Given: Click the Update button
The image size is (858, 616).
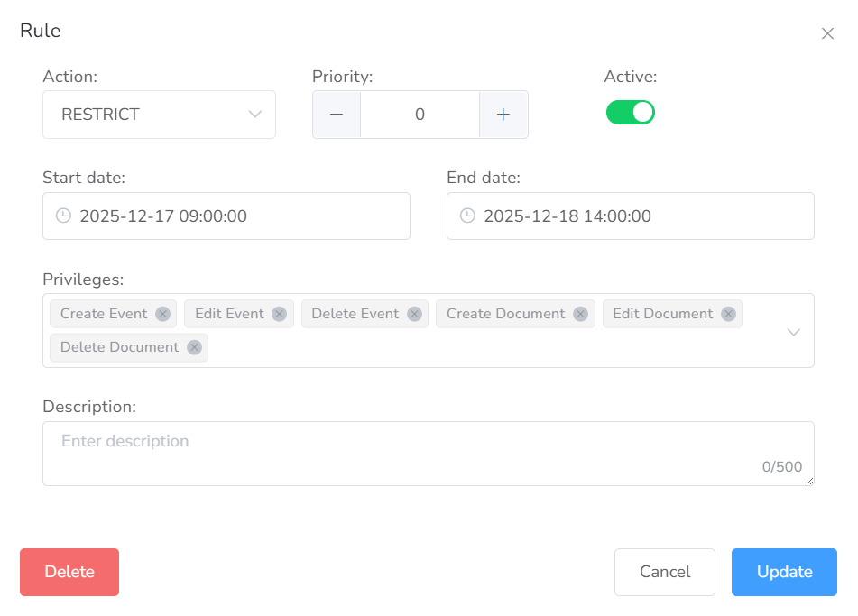Looking at the screenshot, I should [x=784, y=572].
